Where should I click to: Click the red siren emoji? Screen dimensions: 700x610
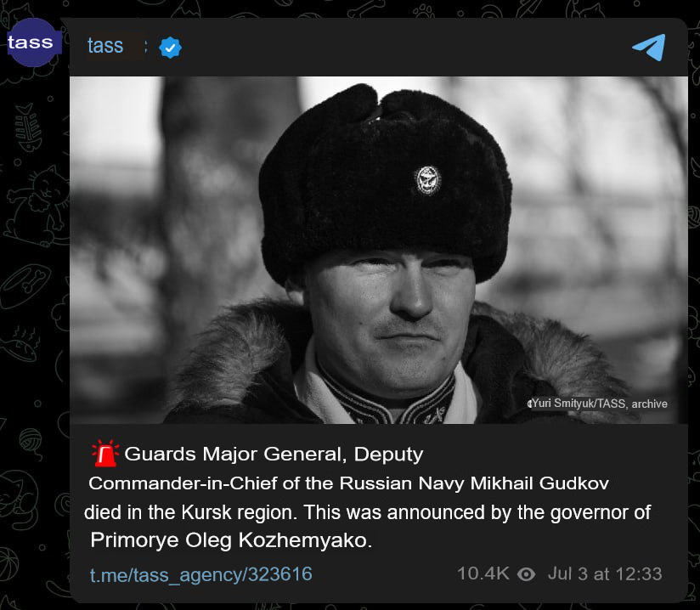coord(105,454)
